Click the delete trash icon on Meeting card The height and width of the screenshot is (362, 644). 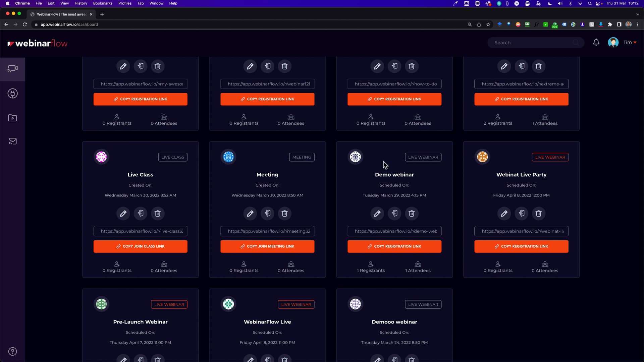pos(284,213)
